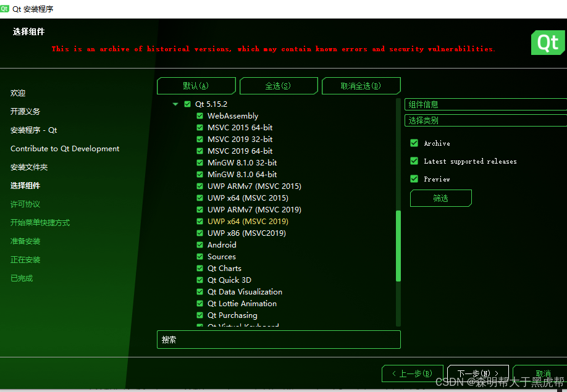Select the 开源义务 step in sidebar
This screenshot has height=392, width=567.
pyautogui.click(x=25, y=111)
